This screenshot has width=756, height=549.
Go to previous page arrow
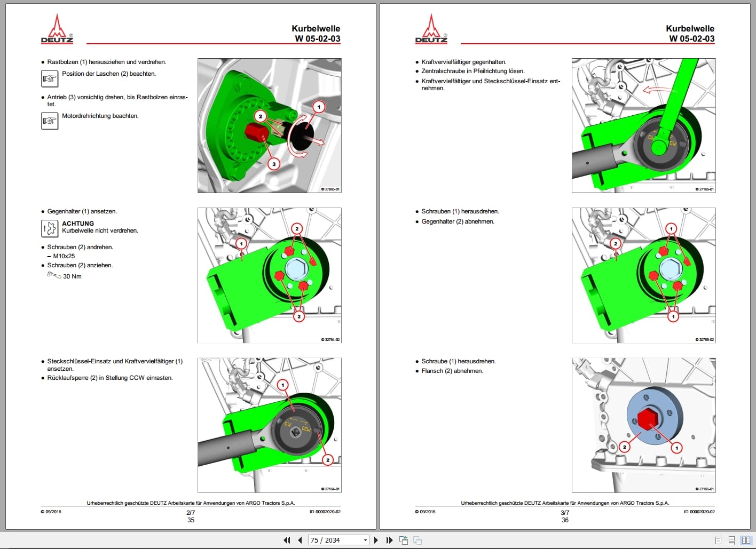[x=300, y=540]
